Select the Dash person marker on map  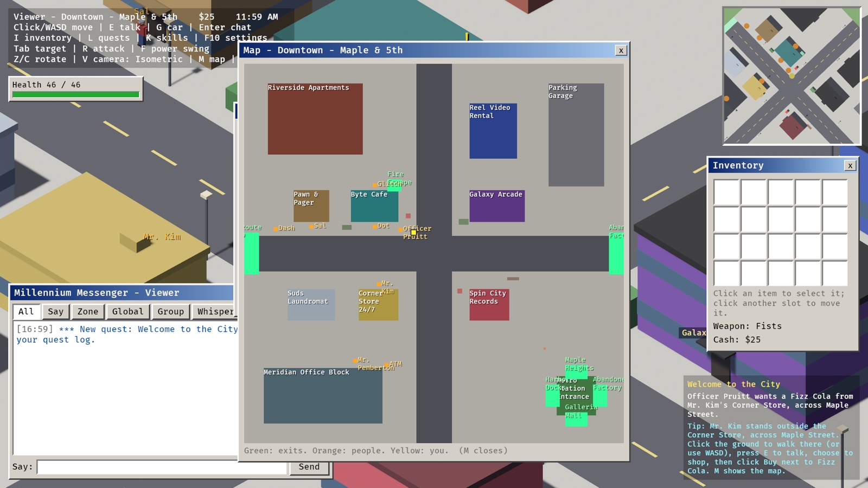[x=276, y=229]
